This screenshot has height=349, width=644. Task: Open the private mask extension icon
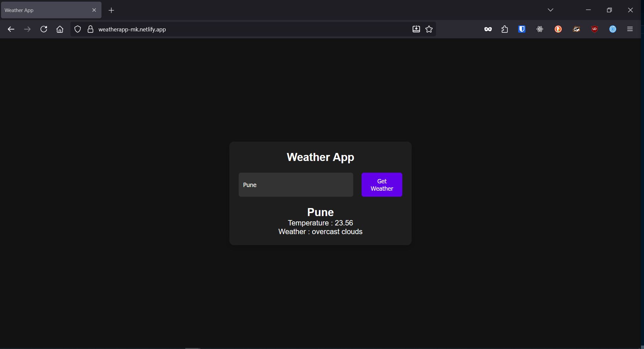click(488, 29)
